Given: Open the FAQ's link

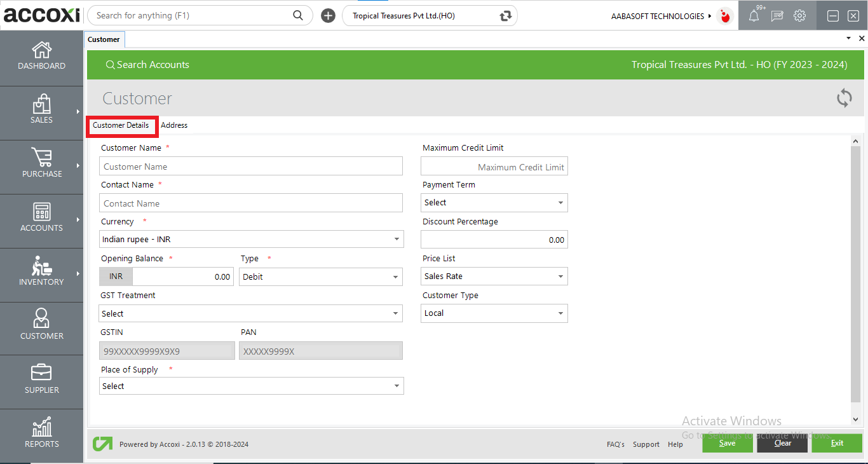Looking at the screenshot, I should [615, 444].
